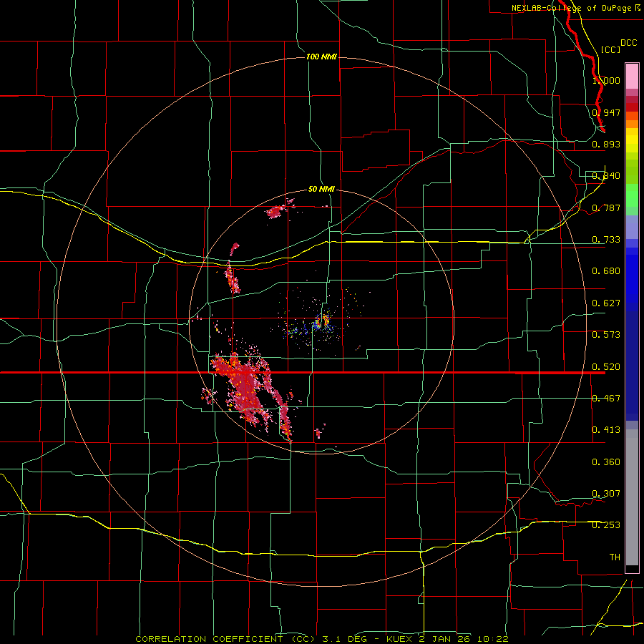
Task: Select the 0.307 legend value
Action: tap(606, 494)
